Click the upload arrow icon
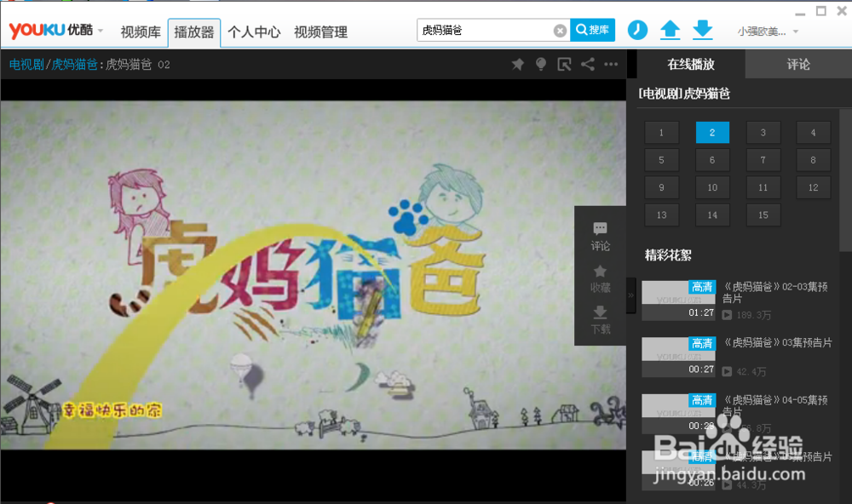The height and width of the screenshot is (504, 852). [670, 30]
